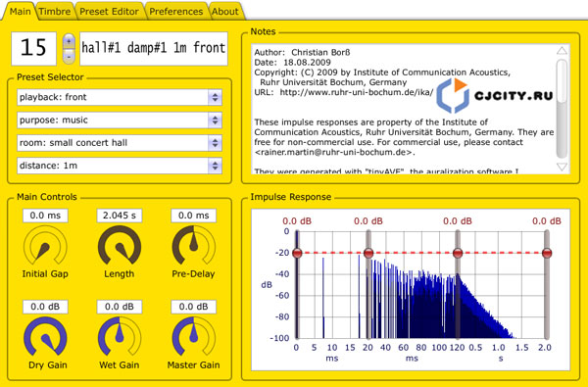Image resolution: width=588 pixels, height=387 pixels.
Task: Click the red envelope handle at 20 ms
Action: coord(368,253)
